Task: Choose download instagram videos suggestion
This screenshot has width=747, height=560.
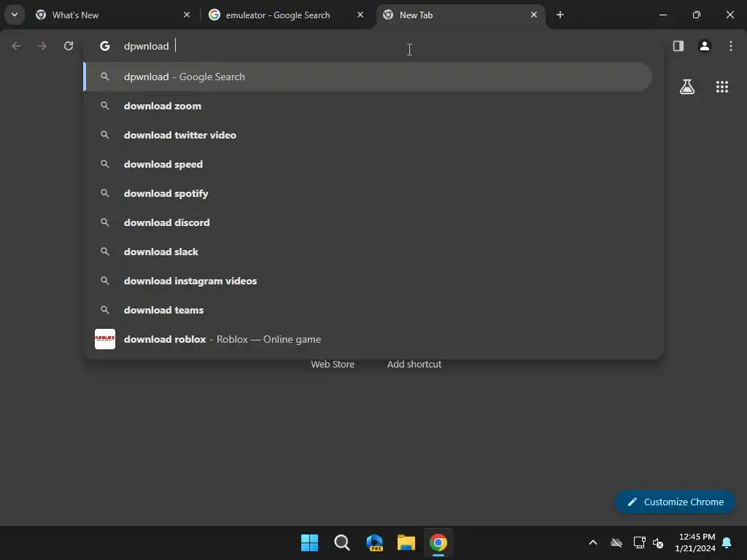Action: [368, 281]
